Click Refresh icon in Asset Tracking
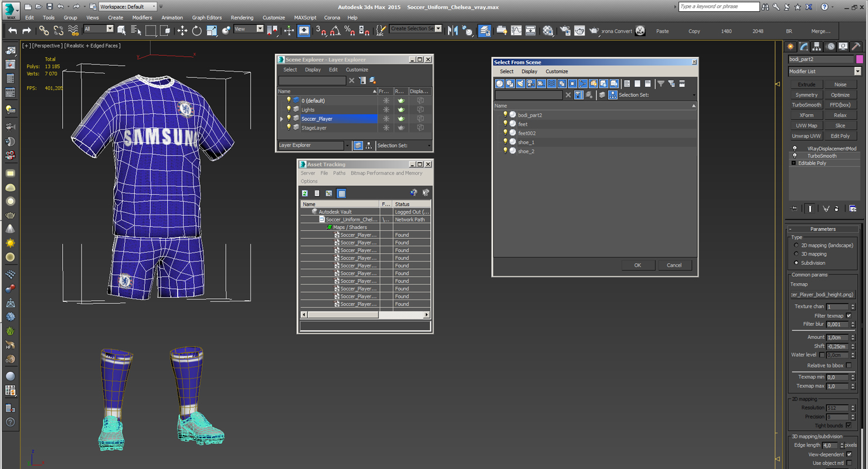The height and width of the screenshot is (469, 868). click(305, 193)
